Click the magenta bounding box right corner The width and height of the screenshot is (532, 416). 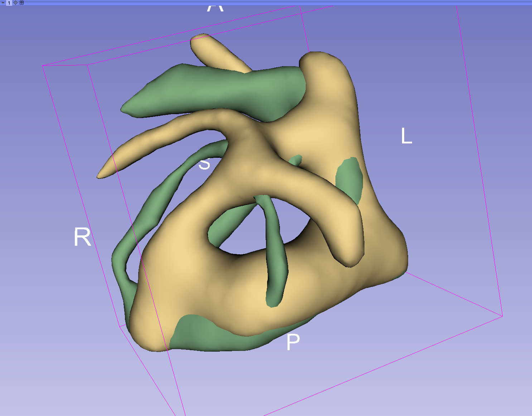tap(502, 316)
